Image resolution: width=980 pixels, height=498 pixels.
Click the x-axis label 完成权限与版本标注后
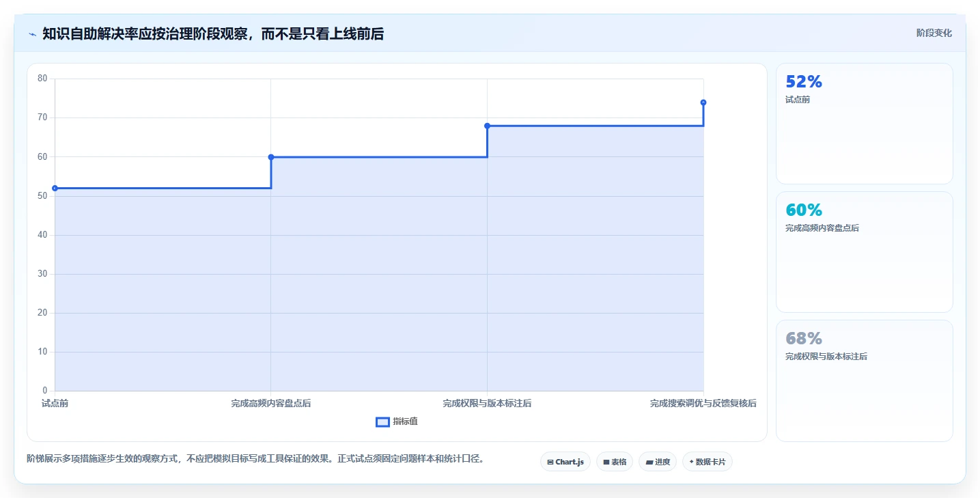point(487,404)
